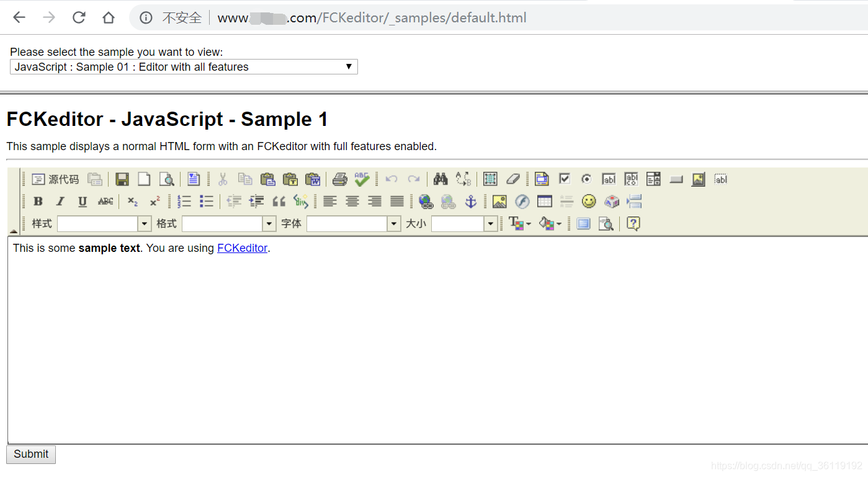868x477 pixels.
Task: Toggle the bulleted list icon
Action: coord(207,201)
